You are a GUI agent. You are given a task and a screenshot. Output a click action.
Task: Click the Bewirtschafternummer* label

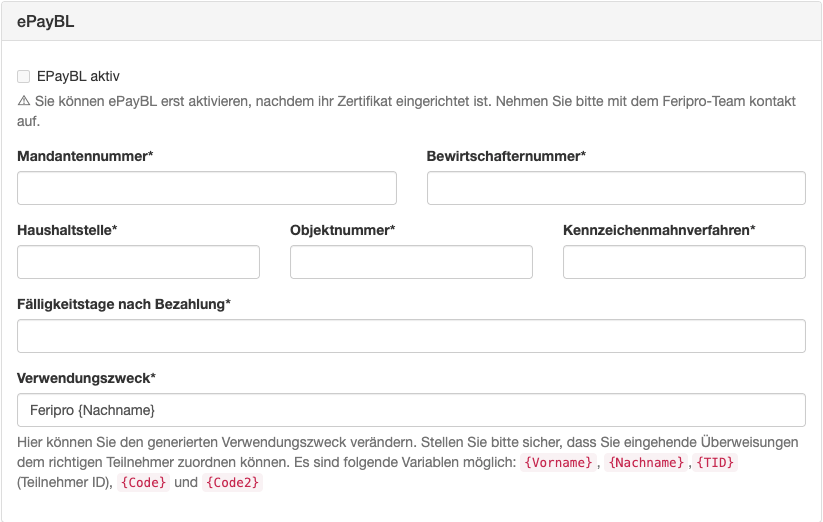(x=506, y=156)
